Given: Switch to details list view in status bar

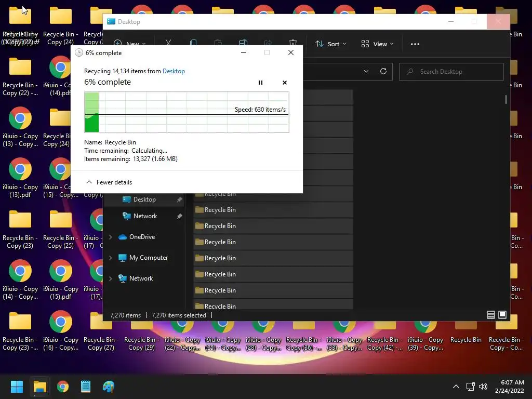Looking at the screenshot, I should point(490,315).
